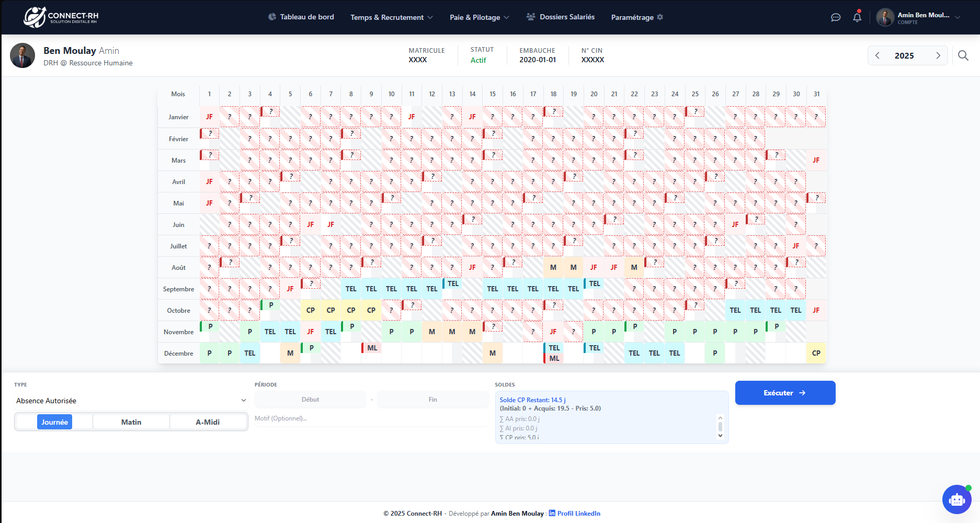Open the chat messages icon
Screen dimensions: 980x523
836,17
